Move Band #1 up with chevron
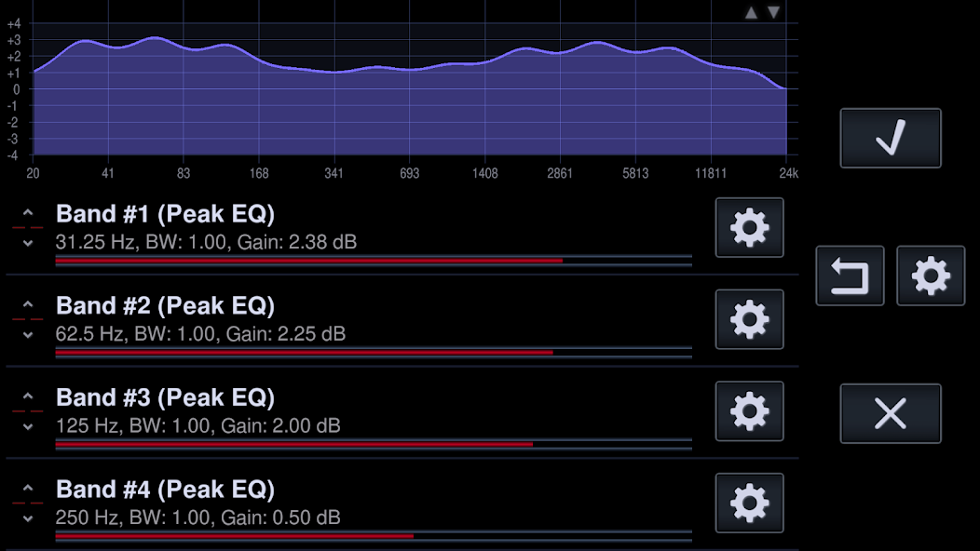Screen dimensions: 980x551 tap(28, 213)
